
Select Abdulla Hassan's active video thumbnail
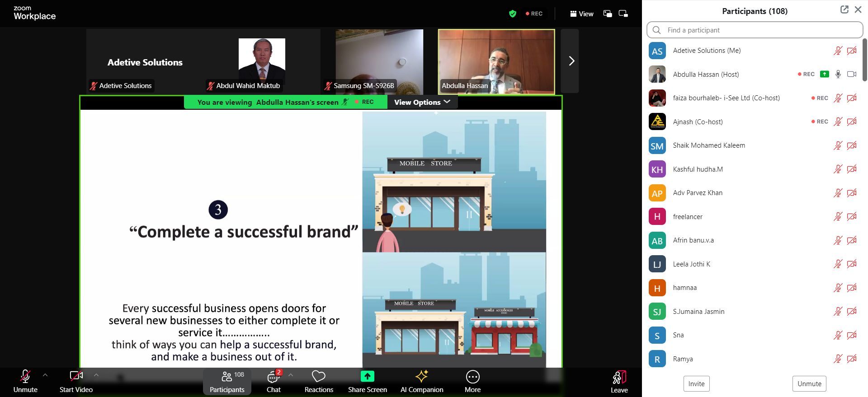click(496, 62)
